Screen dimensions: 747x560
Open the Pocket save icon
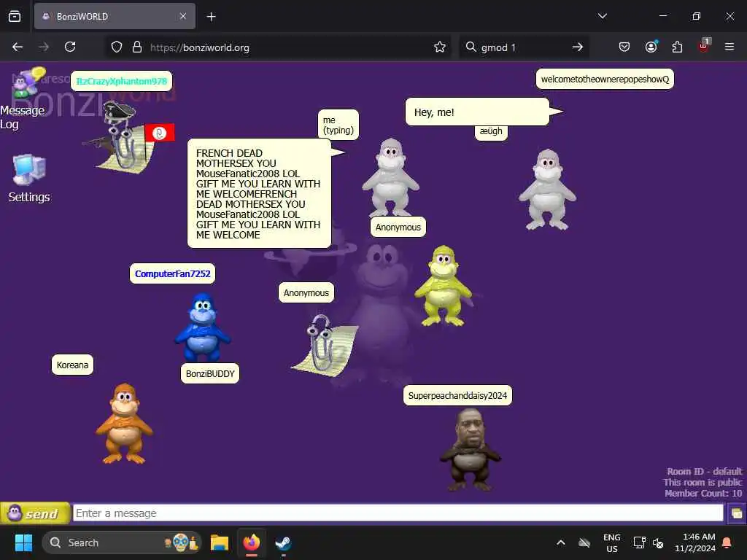pos(624,47)
